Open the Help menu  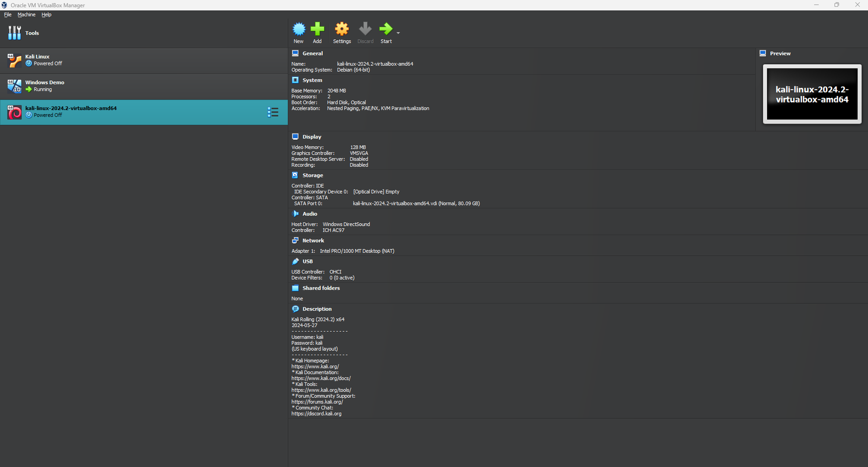(47, 15)
